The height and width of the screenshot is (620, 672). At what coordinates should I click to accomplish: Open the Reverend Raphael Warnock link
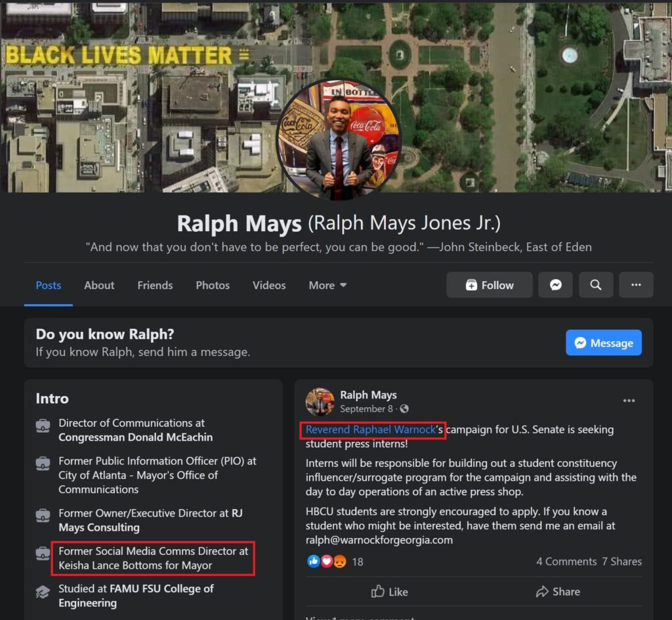click(371, 429)
